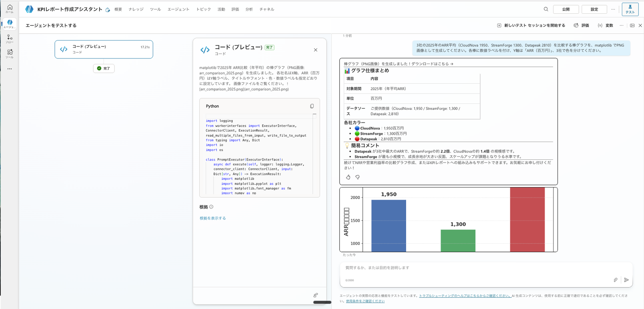Click the StreamForge：1,300百万円 list item

pyautogui.click(x=381, y=134)
